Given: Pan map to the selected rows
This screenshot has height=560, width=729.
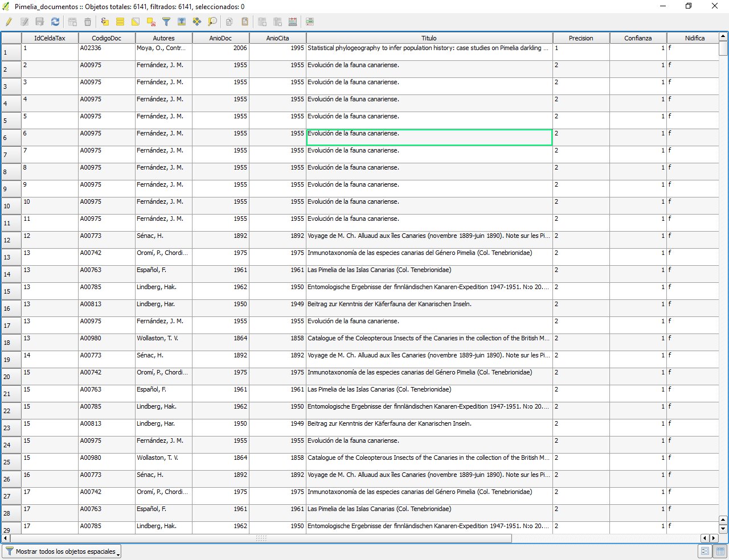Looking at the screenshot, I should [x=197, y=22].
